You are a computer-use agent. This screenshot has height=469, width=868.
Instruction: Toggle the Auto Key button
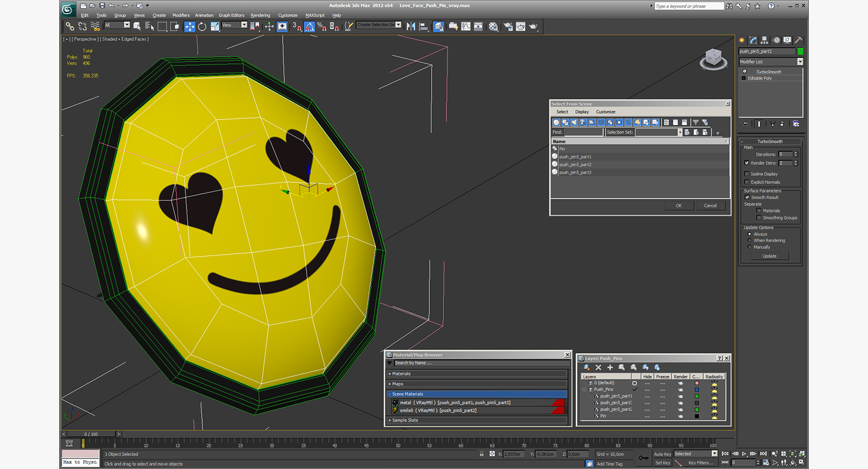[662, 454]
